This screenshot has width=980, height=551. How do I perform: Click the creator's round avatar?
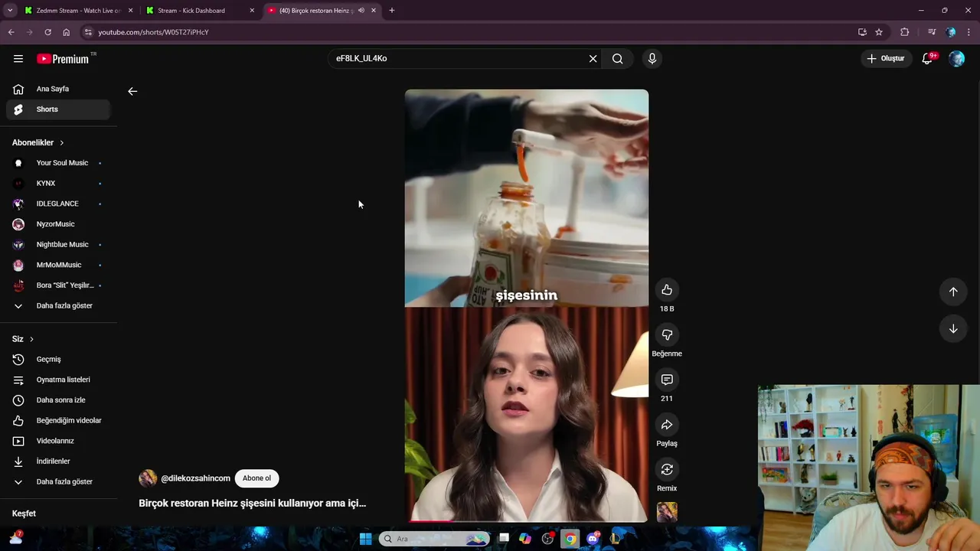(148, 478)
